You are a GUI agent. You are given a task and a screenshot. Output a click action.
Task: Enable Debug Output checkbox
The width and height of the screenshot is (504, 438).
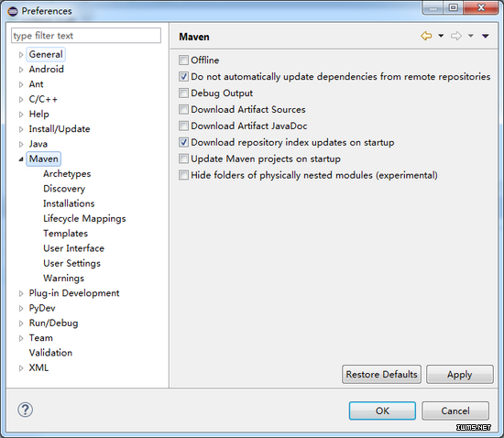183,93
